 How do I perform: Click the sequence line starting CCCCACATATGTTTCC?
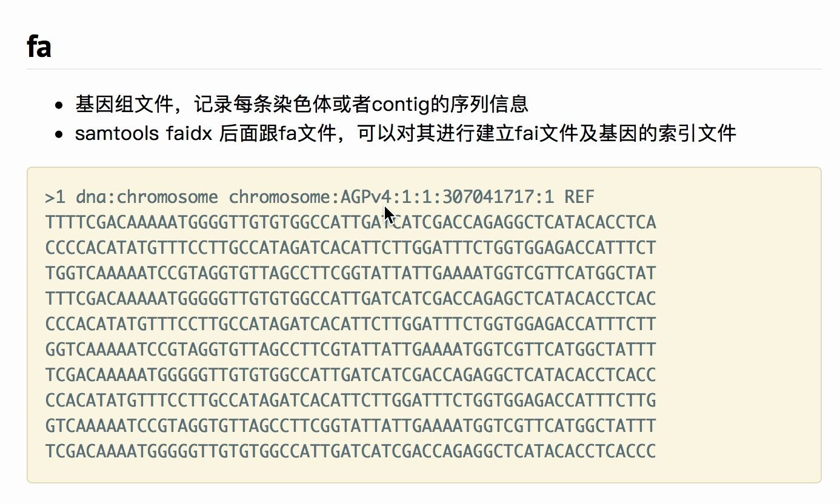(x=351, y=248)
